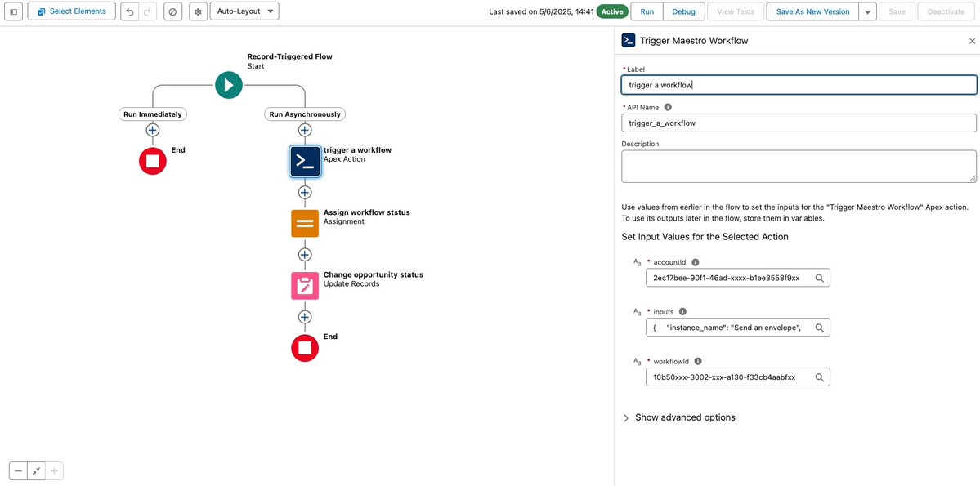This screenshot has height=486, width=980.
Task: Select End element at the bottom of the asynchronous path
Action: [x=305, y=348]
